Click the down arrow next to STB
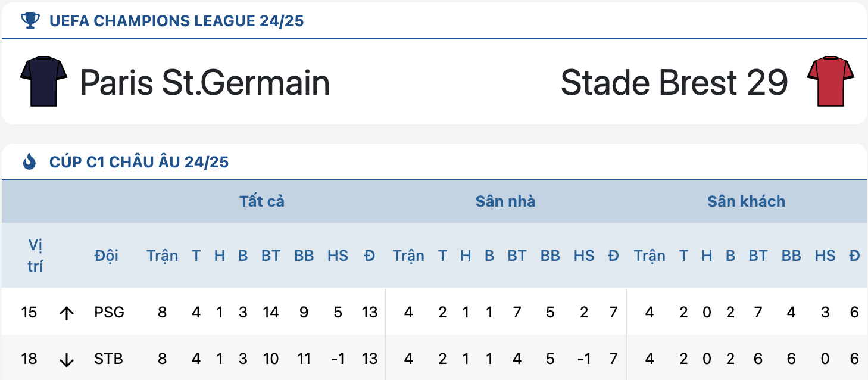The height and width of the screenshot is (380, 868). [x=67, y=360]
